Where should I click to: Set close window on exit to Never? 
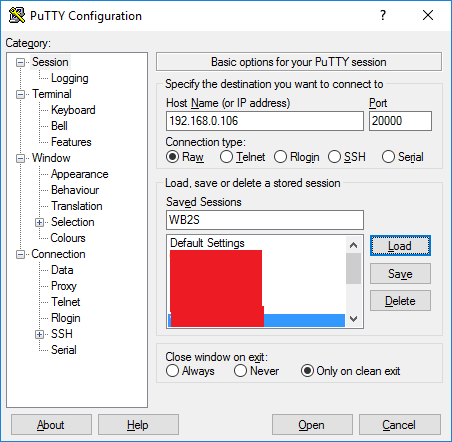coord(256,371)
